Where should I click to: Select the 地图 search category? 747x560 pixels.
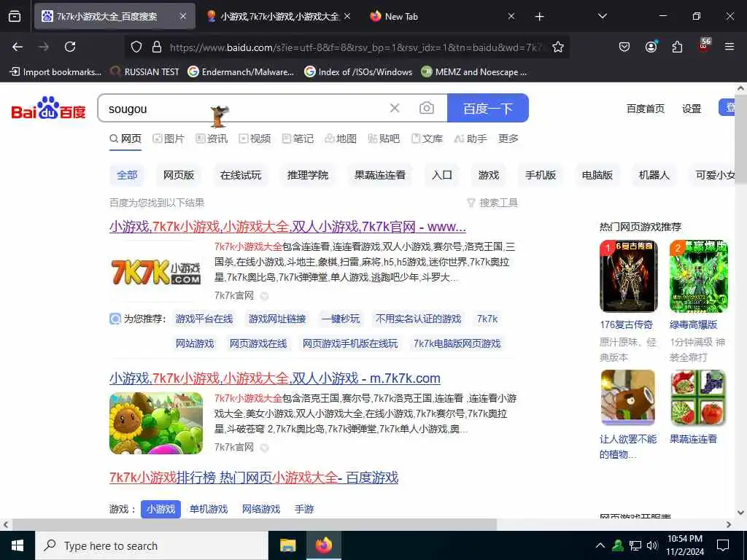click(x=340, y=139)
